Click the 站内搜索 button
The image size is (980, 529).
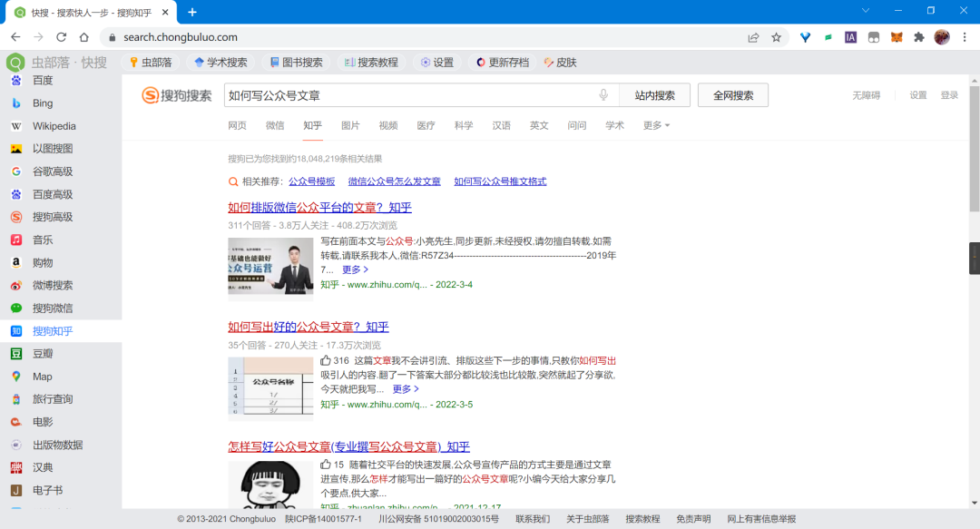pos(654,95)
